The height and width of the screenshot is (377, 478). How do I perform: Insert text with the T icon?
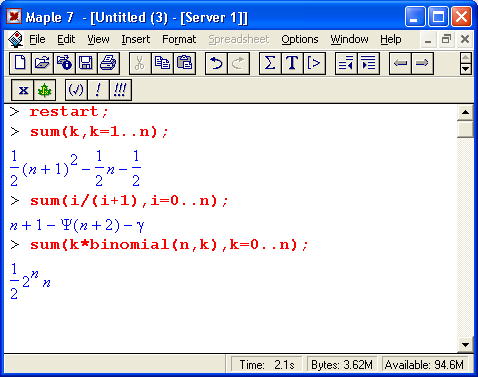pyautogui.click(x=292, y=63)
